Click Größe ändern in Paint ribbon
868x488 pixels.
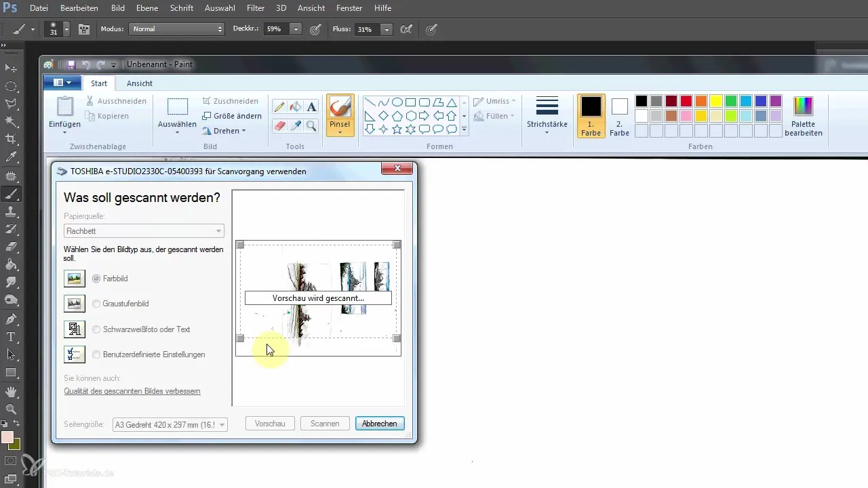click(232, 116)
